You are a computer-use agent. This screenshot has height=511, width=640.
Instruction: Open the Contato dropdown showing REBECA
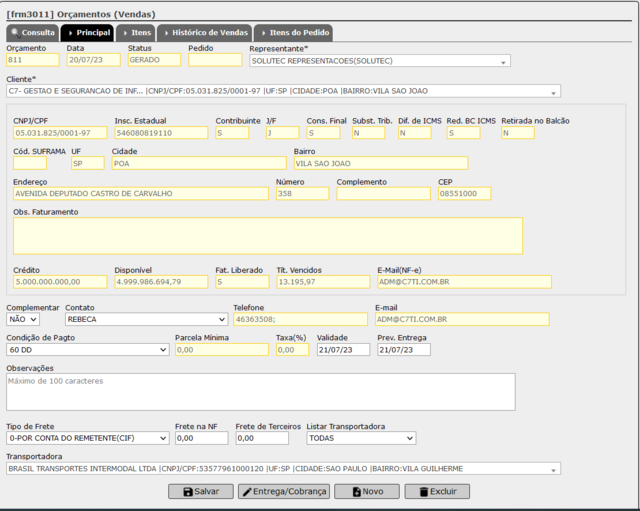click(x=146, y=319)
